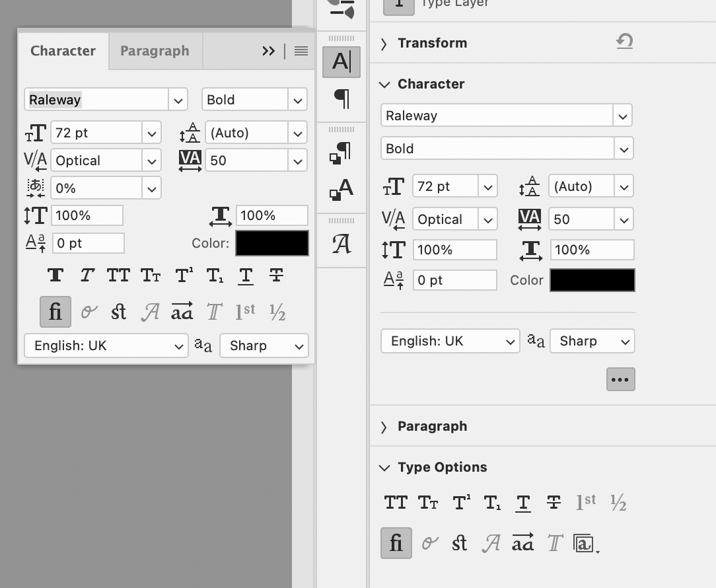Apply Small Caps formatting
The image size is (716, 588).
[151, 275]
